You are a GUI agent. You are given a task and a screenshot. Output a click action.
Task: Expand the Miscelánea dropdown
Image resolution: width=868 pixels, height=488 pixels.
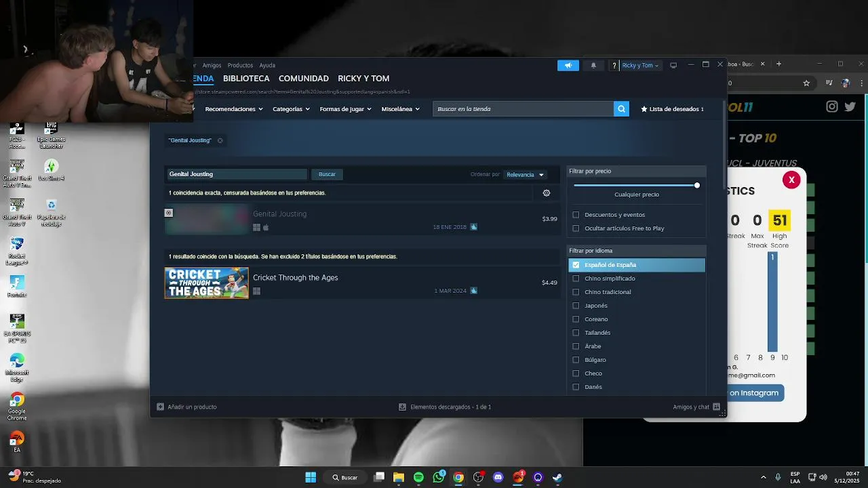click(400, 109)
